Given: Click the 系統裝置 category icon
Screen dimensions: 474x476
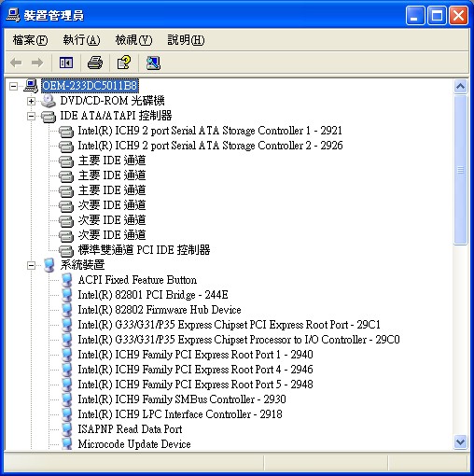Looking at the screenshot, I should (x=49, y=265).
